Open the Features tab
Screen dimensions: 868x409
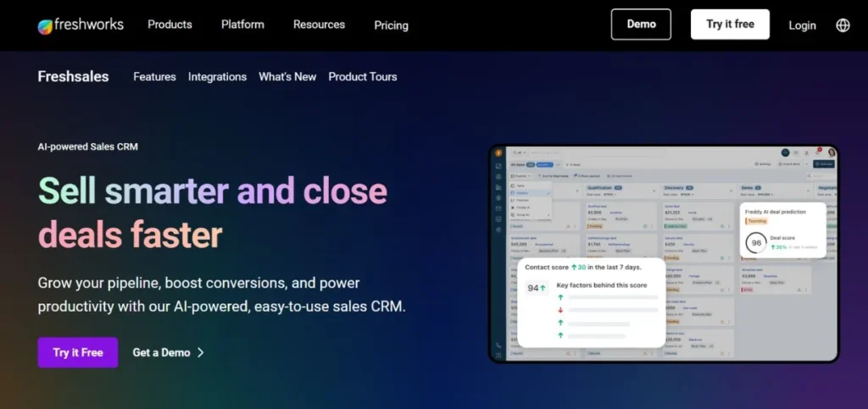click(154, 77)
